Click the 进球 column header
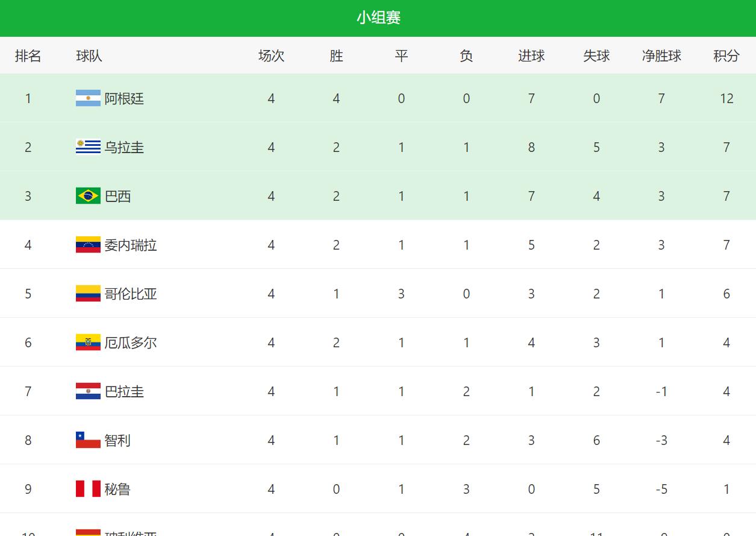 click(531, 56)
